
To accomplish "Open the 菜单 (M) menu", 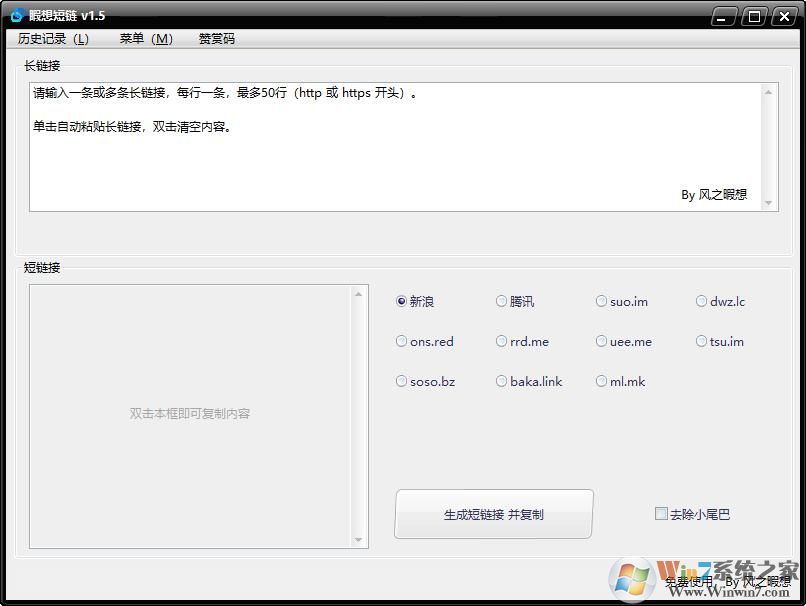I will pos(146,39).
